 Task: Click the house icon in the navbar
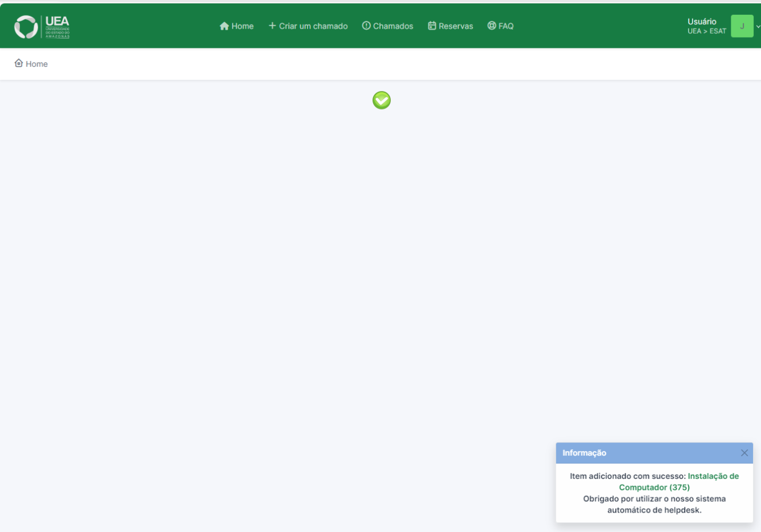[224, 26]
